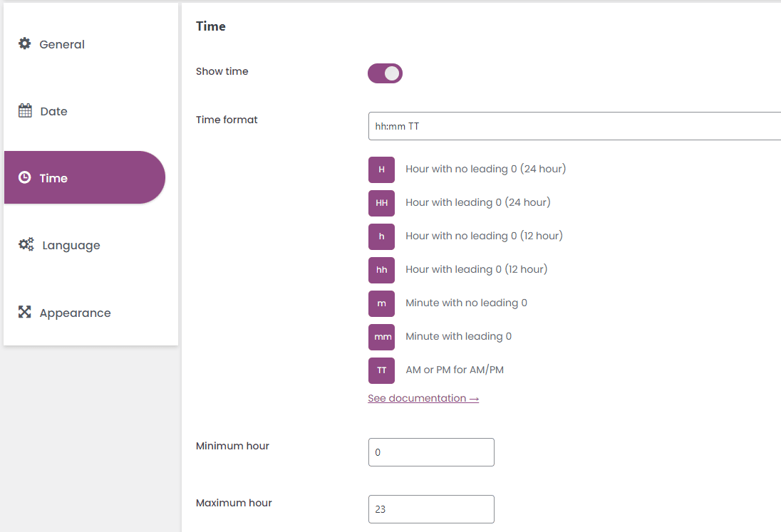Image resolution: width=781 pixels, height=532 pixels.
Task: Select the HH leading-zero hour token
Action: [x=381, y=203]
